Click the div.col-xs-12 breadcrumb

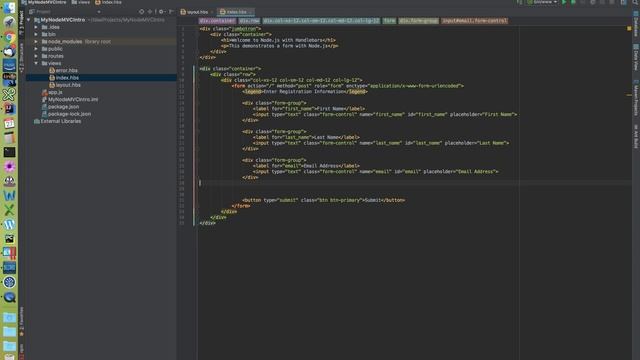coord(321,20)
